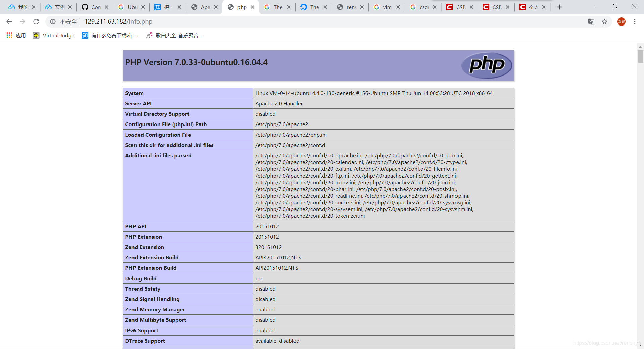The width and height of the screenshot is (644, 349).
Task: Open site security info icon
Action: click(53, 22)
